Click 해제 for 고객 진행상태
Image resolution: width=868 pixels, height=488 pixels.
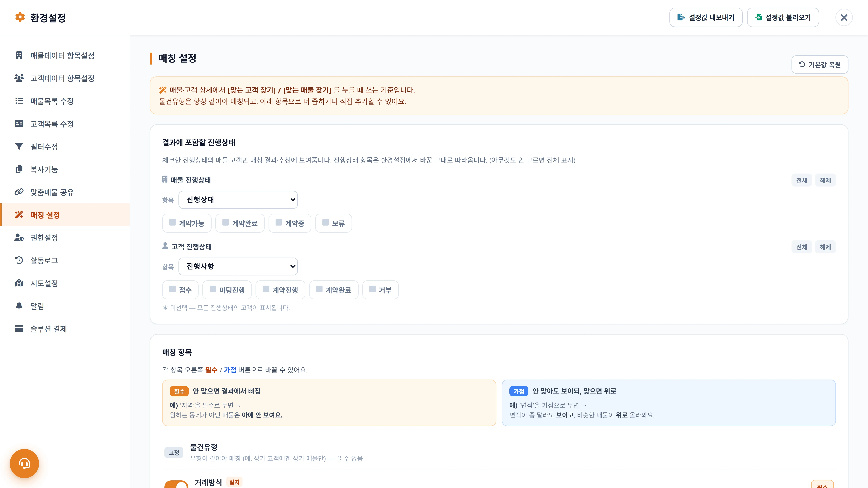(x=825, y=247)
